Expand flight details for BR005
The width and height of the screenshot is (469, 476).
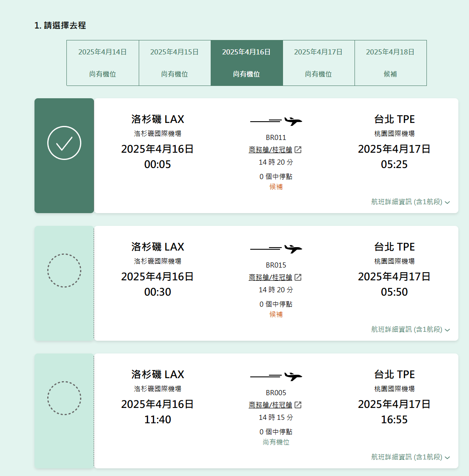410,457
